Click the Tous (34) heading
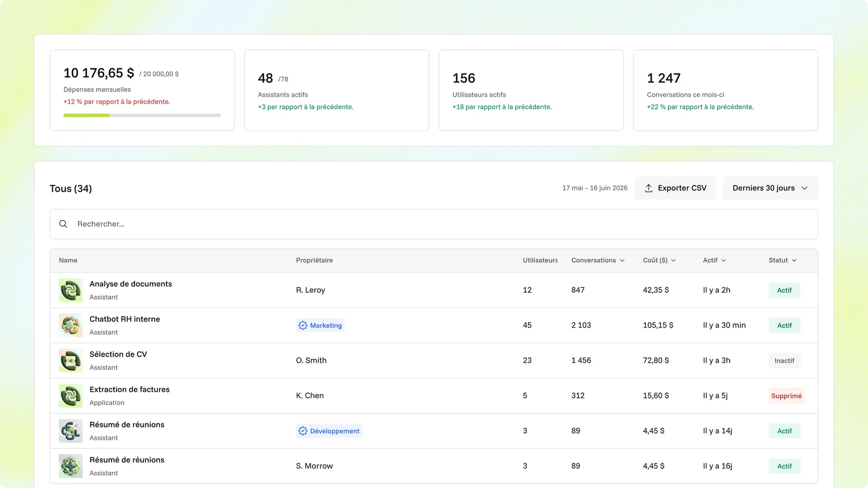868x488 pixels. (x=71, y=189)
